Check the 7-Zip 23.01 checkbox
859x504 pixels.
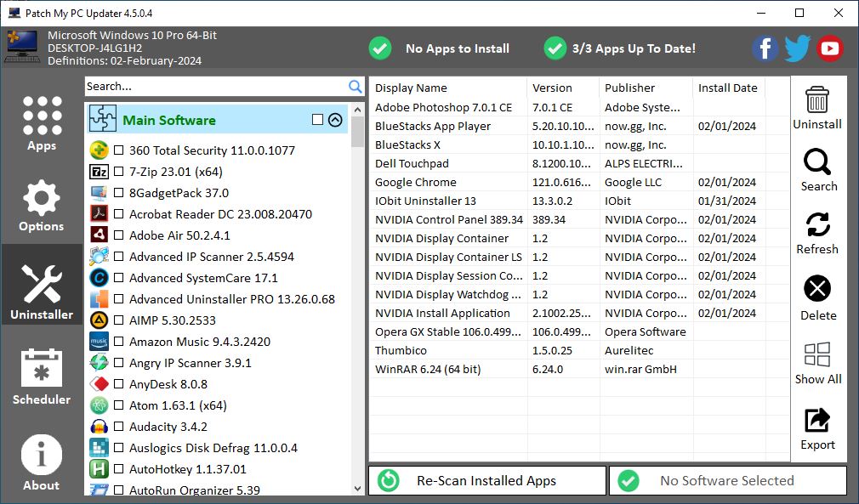(x=118, y=172)
